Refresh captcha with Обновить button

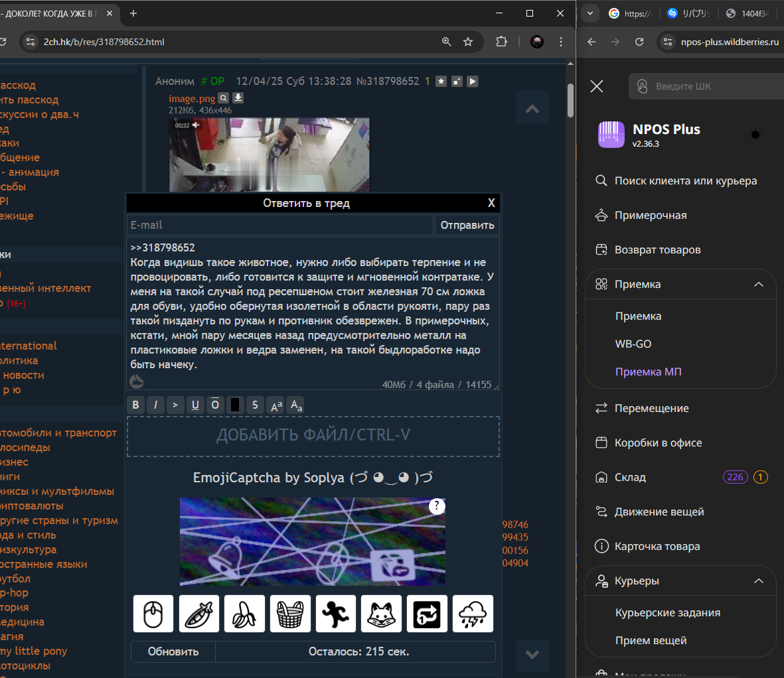173,651
